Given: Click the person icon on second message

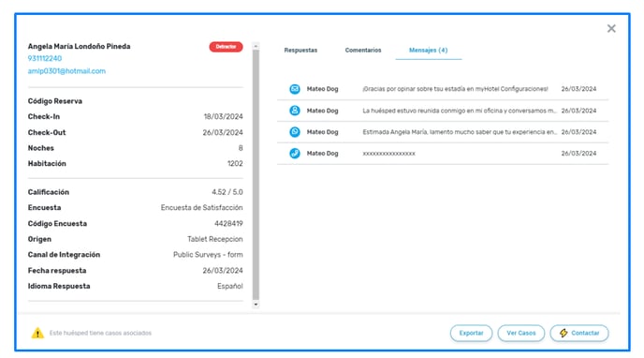Looking at the screenshot, I should click(x=295, y=111).
